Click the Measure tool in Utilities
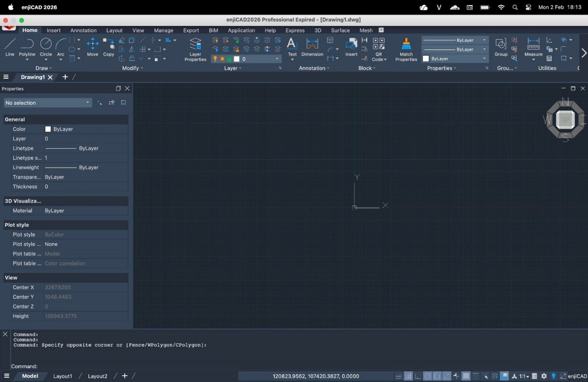588x382 pixels. pyautogui.click(x=533, y=47)
